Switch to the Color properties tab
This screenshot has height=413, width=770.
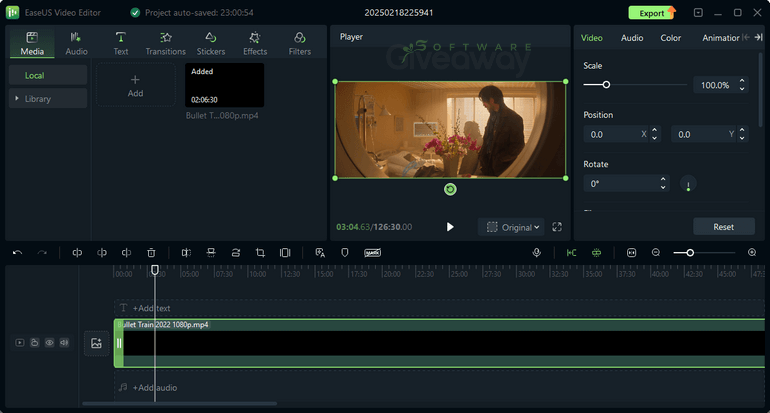(670, 38)
